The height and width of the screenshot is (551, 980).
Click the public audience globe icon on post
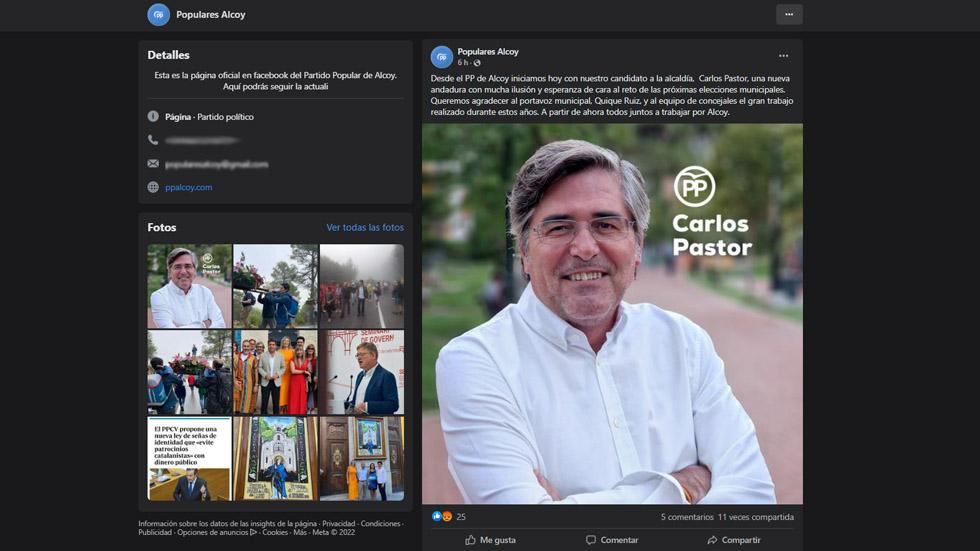477,63
